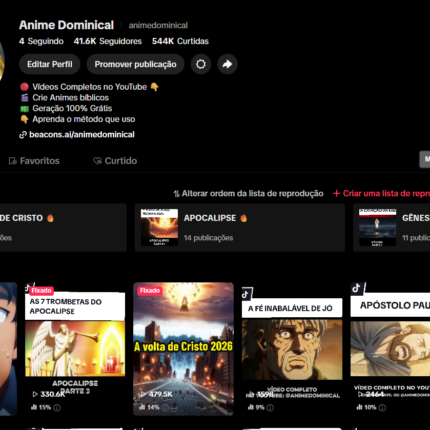Viewport: 430px width, 430px height.
Task: Click the 41.6K Seguidores count
Action: coord(108,41)
